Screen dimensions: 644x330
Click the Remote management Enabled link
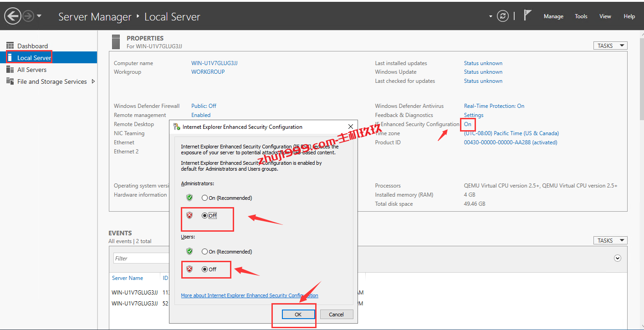tap(201, 115)
